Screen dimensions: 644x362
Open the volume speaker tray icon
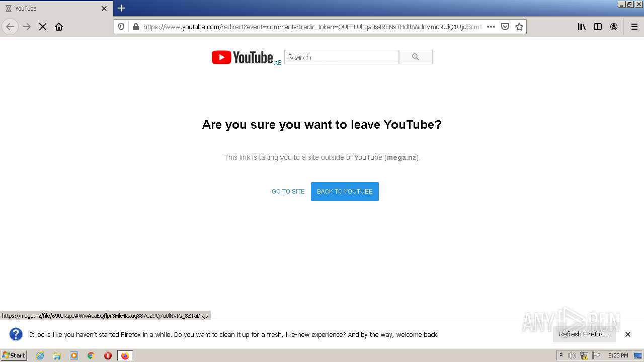coord(572,355)
